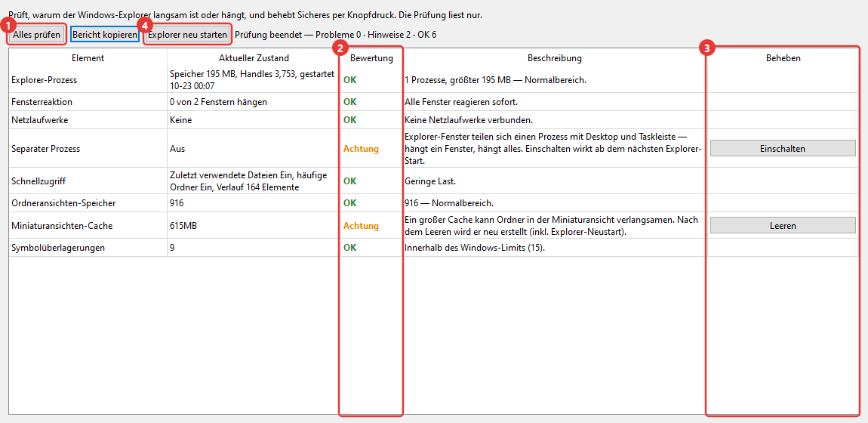
Task: Click the 'Innerhalb des Windows-Limits (15).' description
Action: 475,248
